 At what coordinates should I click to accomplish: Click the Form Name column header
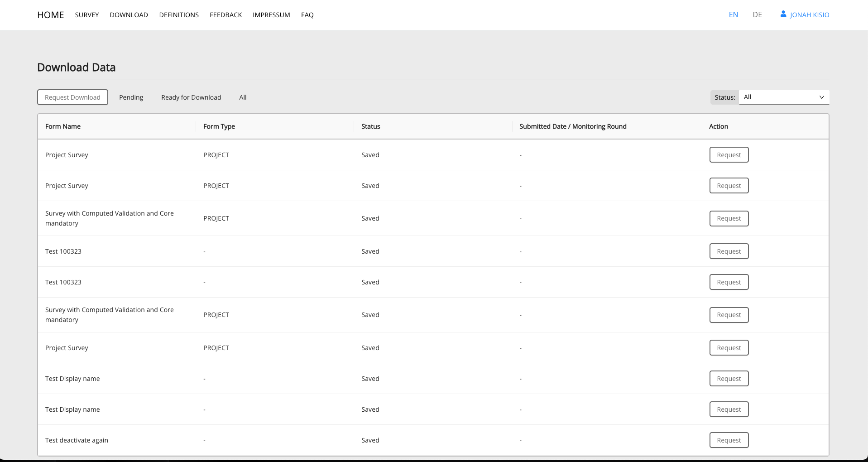tap(63, 126)
